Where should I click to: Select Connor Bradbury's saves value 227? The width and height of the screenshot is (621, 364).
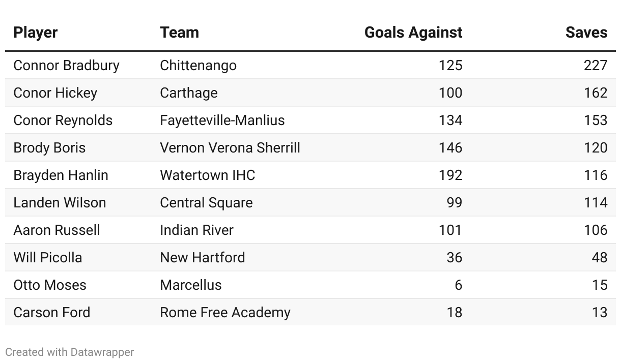[x=595, y=66]
